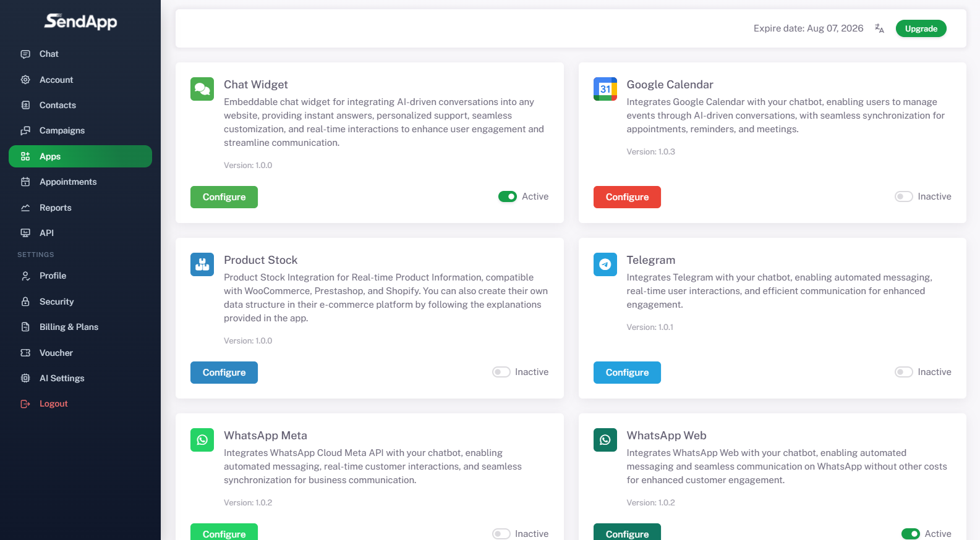This screenshot has height=540, width=980.
Task: Click the Chat Widget app icon
Action: point(202,89)
